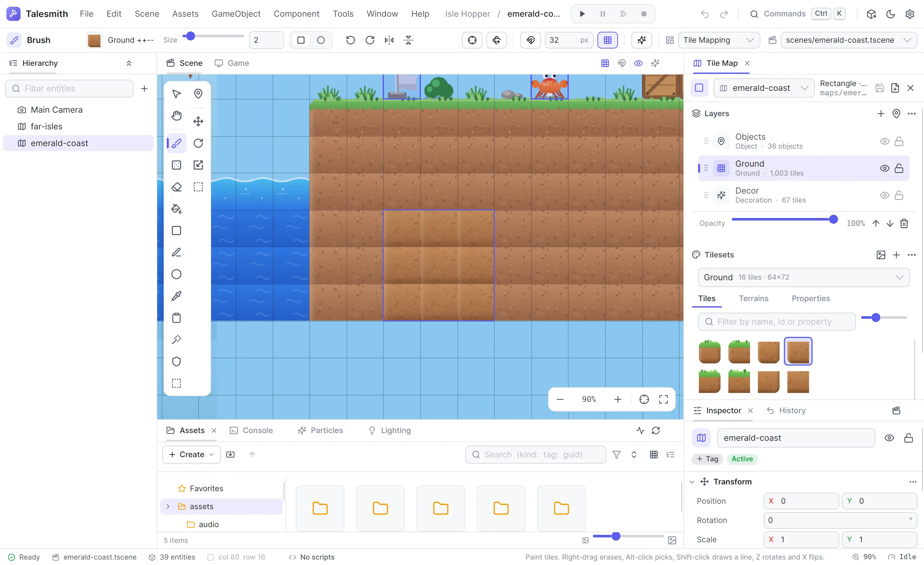The width and height of the screenshot is (924, 565).
Task: Open the Tile Mapping layout dropdown
Action: [x=719, y=40]
